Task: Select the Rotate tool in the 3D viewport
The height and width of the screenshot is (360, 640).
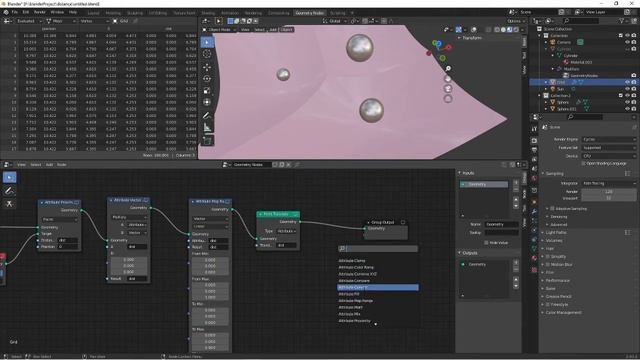Action: point(207,78)
